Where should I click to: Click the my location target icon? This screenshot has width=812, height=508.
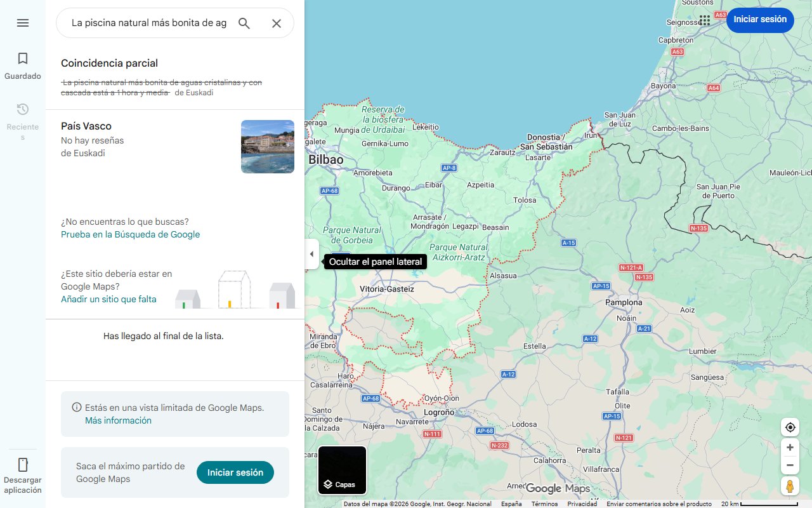[x=790, y=427]
